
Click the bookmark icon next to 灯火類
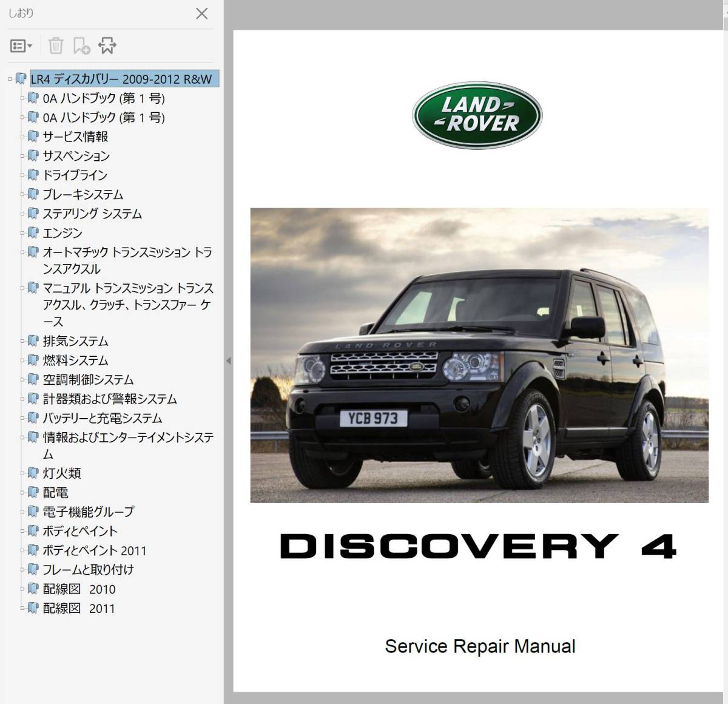[x=33, y=473]
